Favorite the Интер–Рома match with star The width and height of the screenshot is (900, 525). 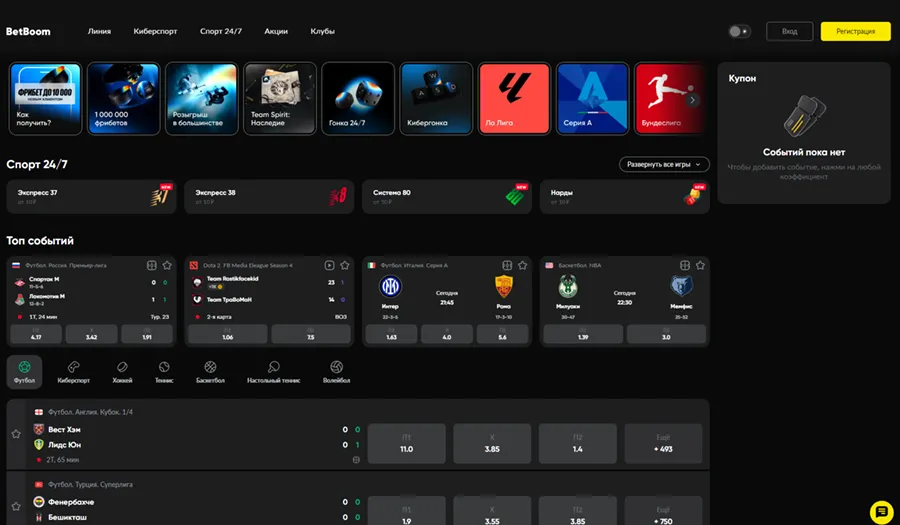click(x=522, y=265)
